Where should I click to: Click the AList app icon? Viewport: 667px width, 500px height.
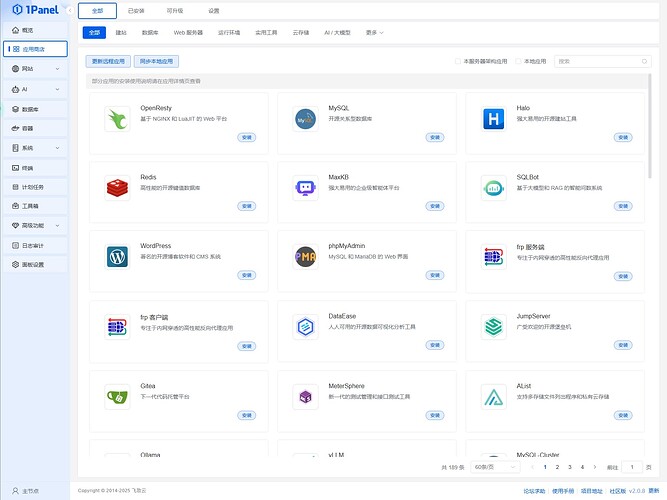click(x=493, y=397)
